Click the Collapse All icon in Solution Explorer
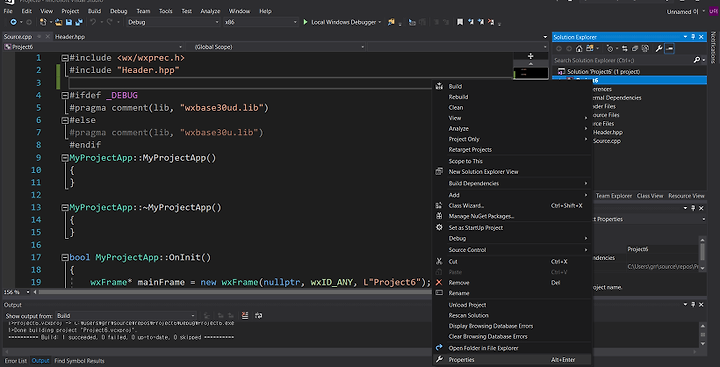Viewport: 720px width, 367px height. 635,49
